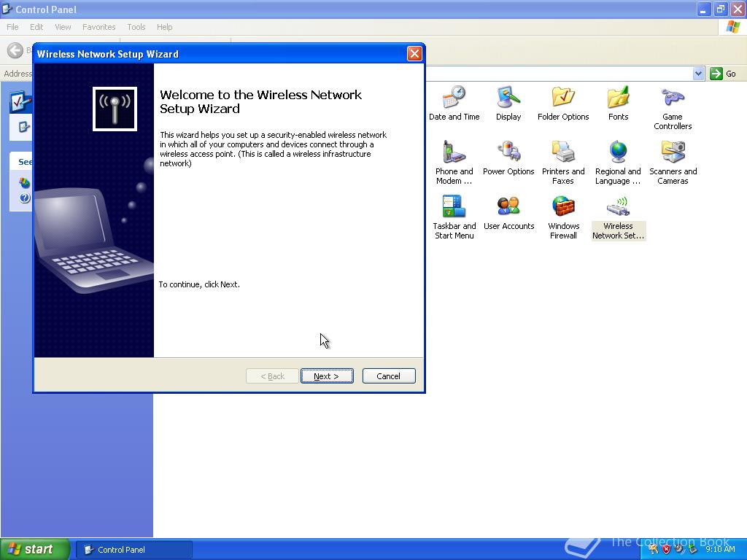Open Regional and Language options icon

pos(618,163)
